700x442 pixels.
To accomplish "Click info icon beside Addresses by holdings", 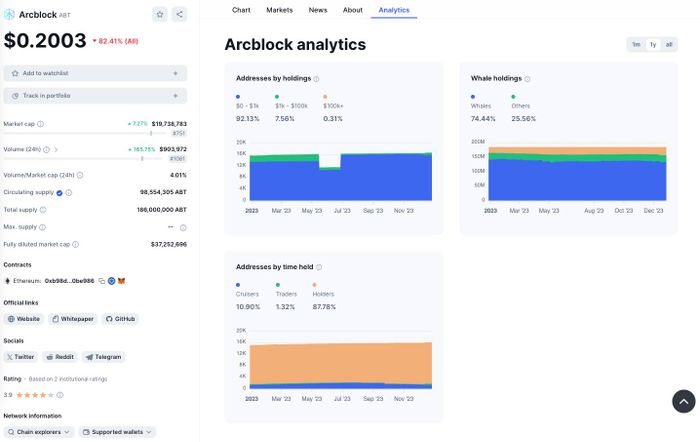I will click(x=316, y=79).
